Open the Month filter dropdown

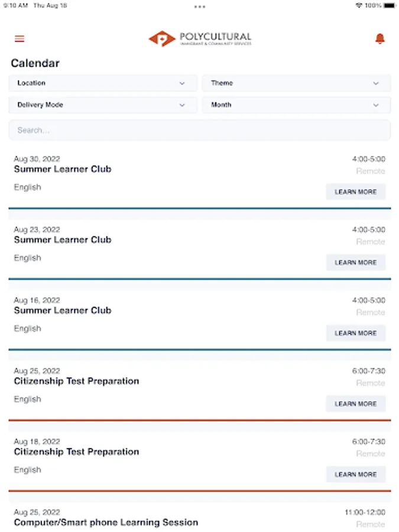(x=296, y=105)
